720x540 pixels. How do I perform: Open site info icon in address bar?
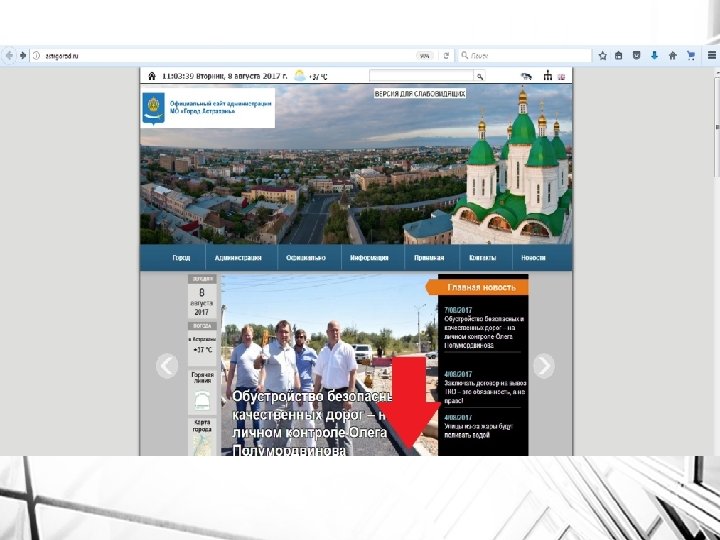tap(37, 56)
